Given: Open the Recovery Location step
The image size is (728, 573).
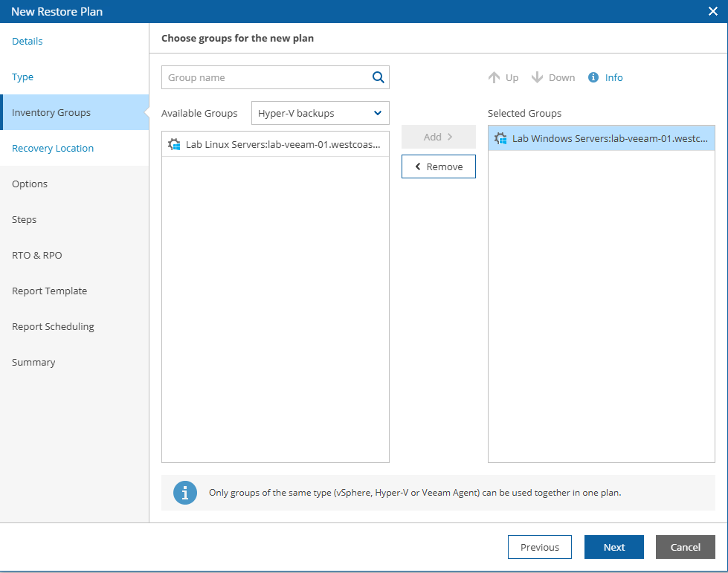Looking at the screenshot, I should click(53, 148).
